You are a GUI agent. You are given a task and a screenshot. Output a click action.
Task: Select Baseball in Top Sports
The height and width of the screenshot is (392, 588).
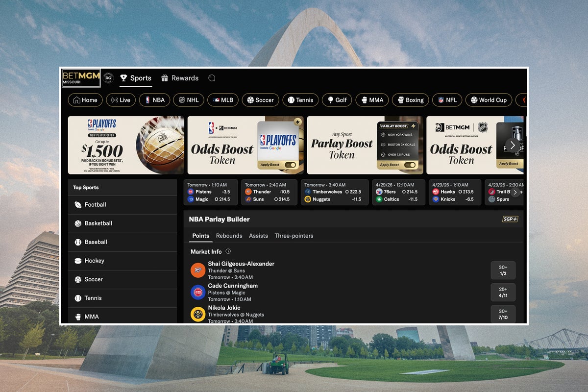click(x=122, y=242)
